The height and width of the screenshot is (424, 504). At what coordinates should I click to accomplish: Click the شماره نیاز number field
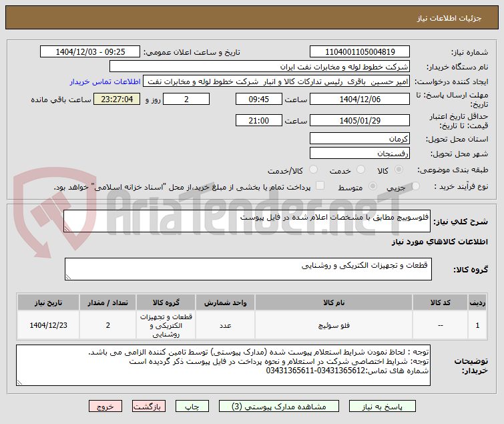click(x=360, y=51)
